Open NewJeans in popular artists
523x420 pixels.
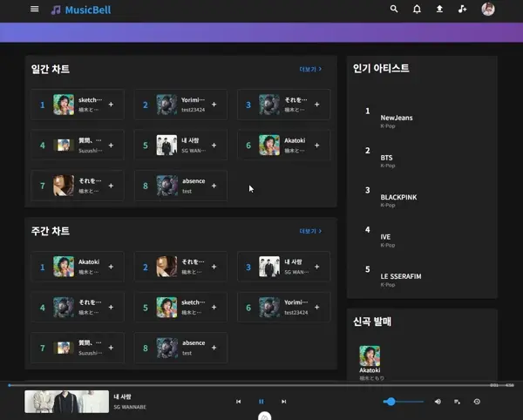pos(397,118)
